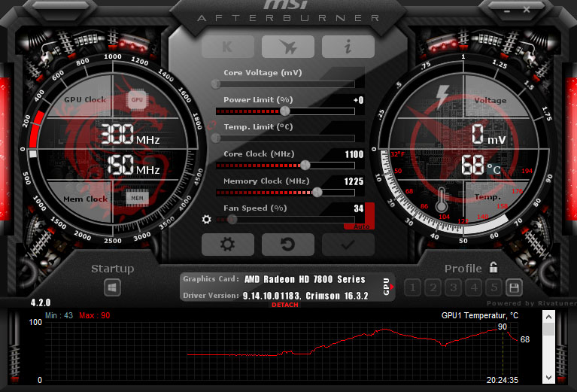Select profile slot 4
The image size is (577, 392).
[474, 287]
